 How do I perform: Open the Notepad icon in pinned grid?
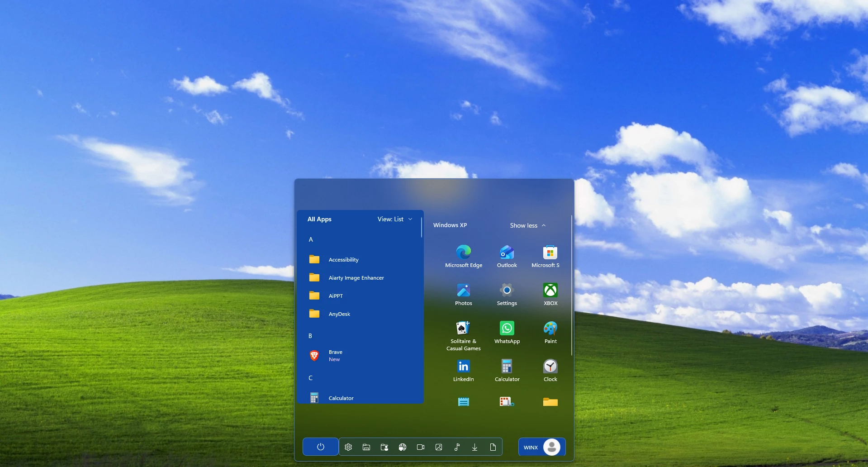[x=464, y=401]
